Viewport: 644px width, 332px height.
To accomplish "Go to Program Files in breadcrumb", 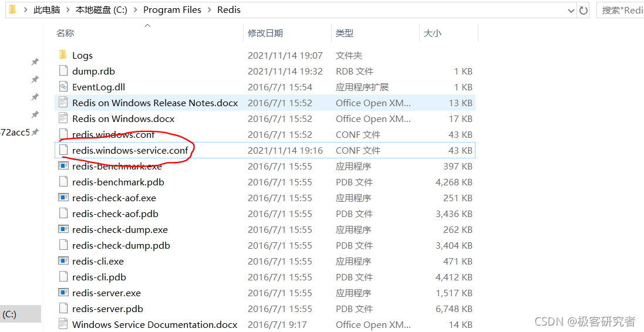I will pyautogui.click(x=172, y=10).
